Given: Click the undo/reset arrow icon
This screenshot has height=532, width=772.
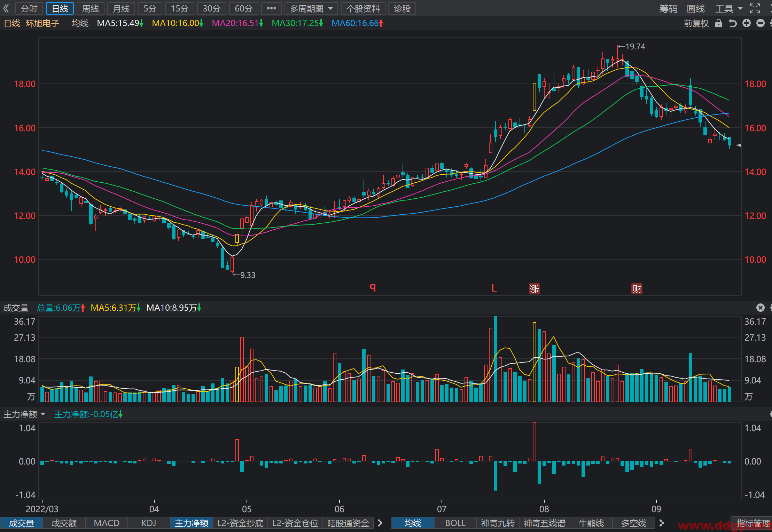Looking at the screenshot, I should [733, 23].
